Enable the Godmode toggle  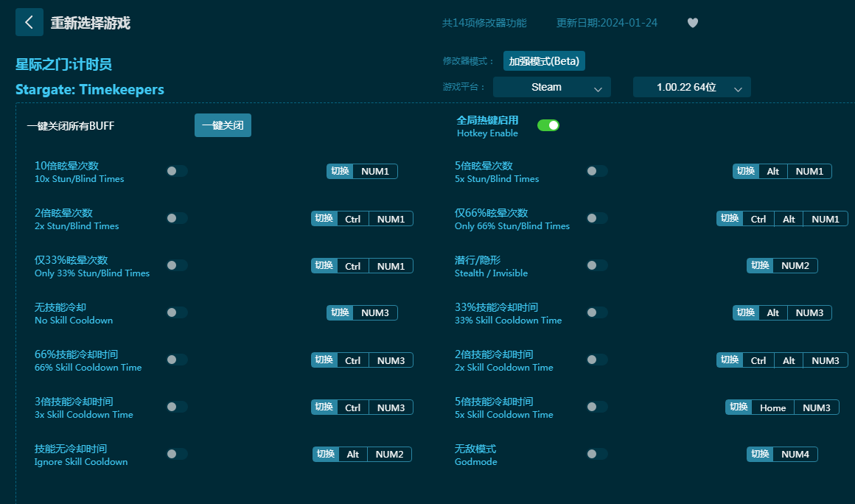pos(596,454)
